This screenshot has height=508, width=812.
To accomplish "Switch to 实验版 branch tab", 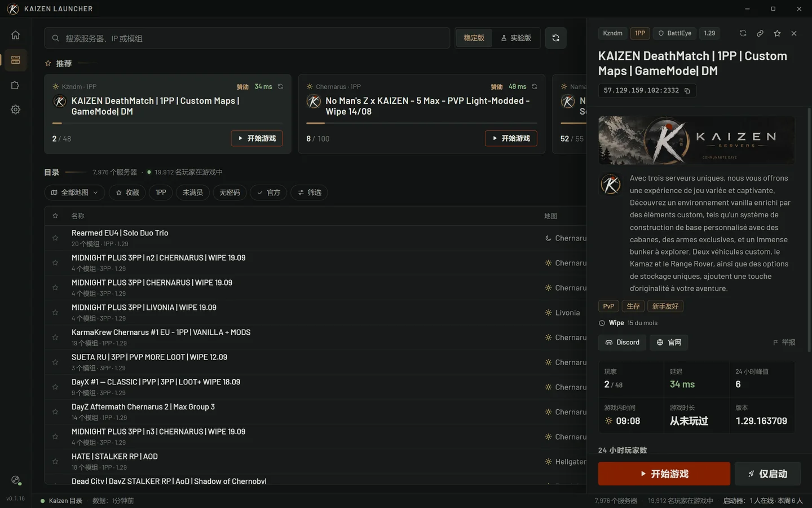I will (516, 38).
